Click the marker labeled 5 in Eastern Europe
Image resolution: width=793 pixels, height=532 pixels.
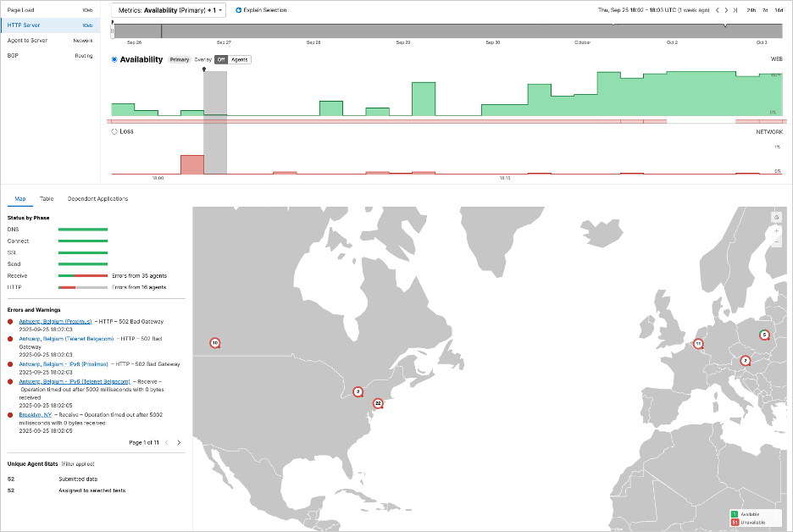[765, 335]
